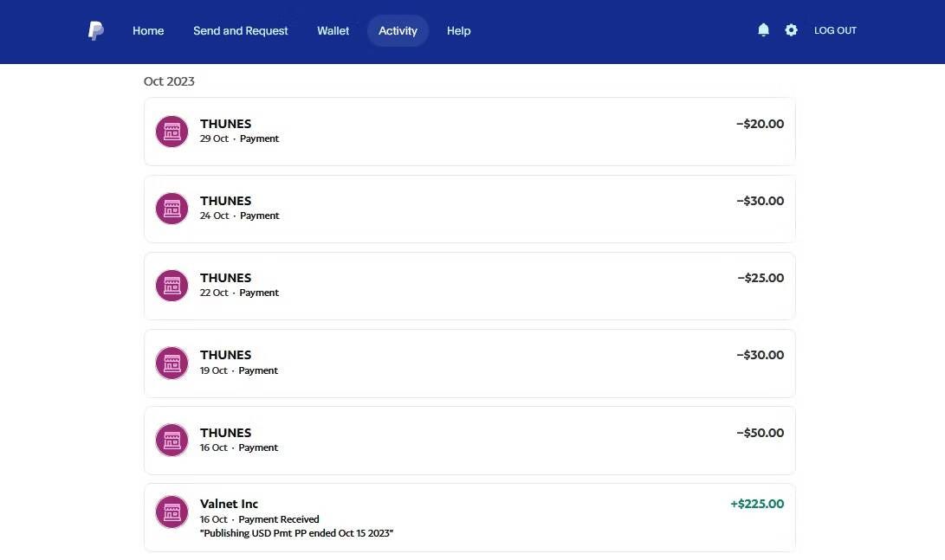Click the PayPal logo icon
Viewport: 945px width, 560px height.
pos(95,30)
